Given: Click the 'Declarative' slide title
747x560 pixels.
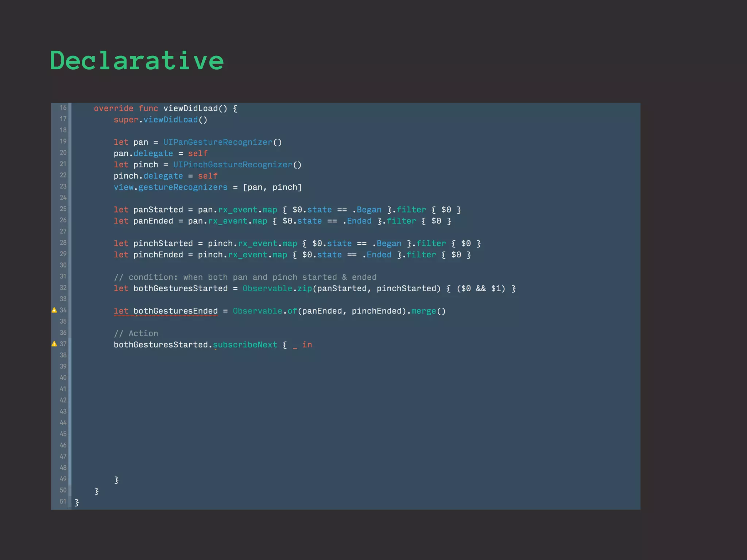Looking at the screenshot, I should tap(137, 61).
